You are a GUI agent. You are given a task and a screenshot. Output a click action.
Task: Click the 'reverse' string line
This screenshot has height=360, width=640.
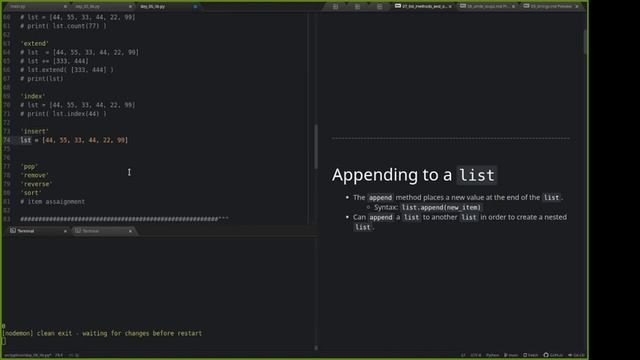coord(36,184)
